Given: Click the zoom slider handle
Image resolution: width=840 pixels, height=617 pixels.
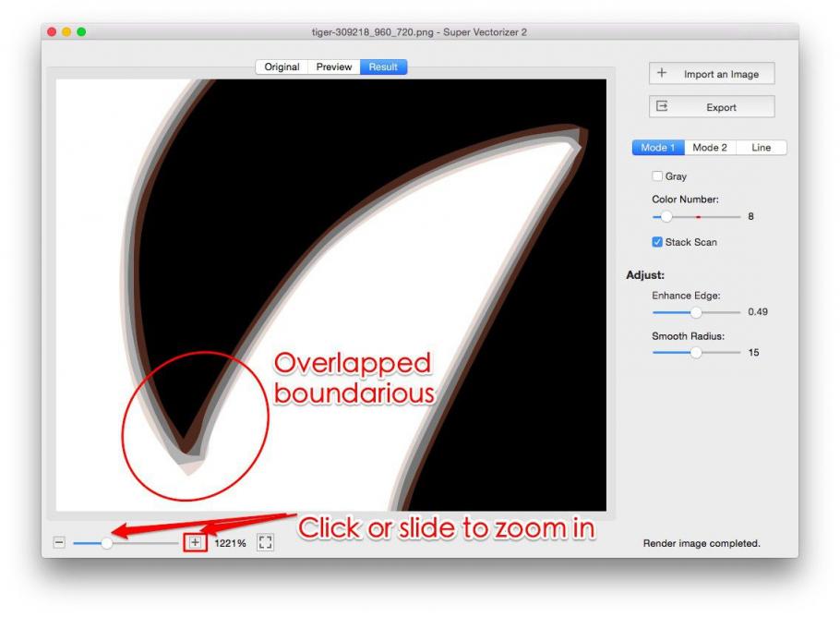Looking at the screenshot, I should 108,544.
